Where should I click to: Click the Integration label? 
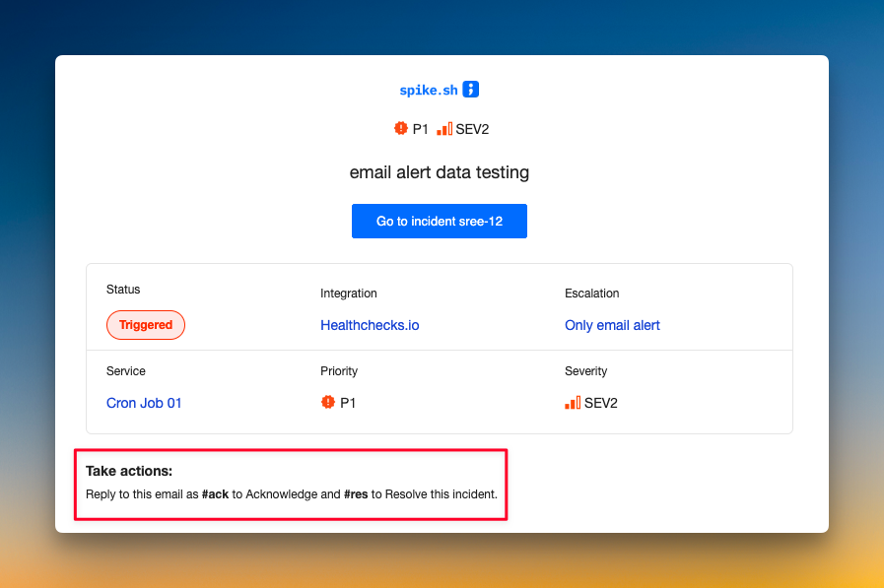pyautogui.click(x=349, y=293)
